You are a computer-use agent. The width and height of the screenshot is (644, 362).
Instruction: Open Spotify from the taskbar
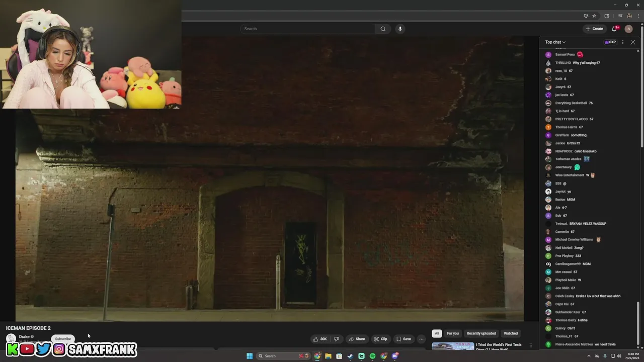click(x=372, y=356)
